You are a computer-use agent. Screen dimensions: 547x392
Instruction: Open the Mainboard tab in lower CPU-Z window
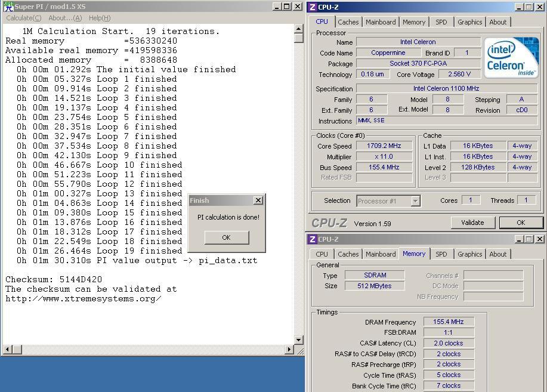pyautogui.click(x=381, y=254)
